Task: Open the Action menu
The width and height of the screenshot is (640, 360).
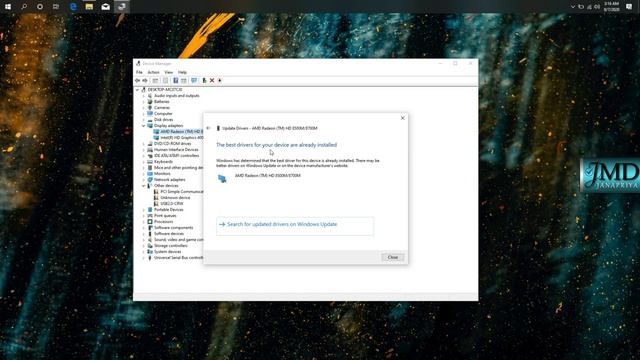Action: [153, 72]
